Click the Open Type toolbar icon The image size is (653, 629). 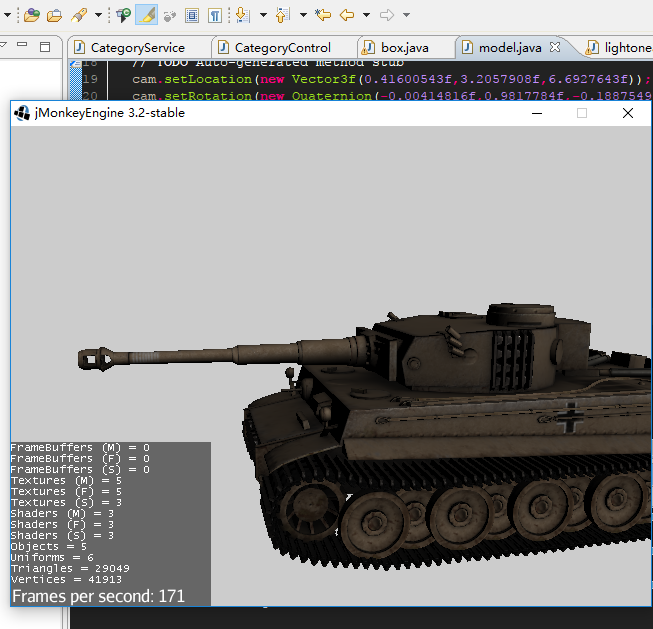click(32, 15)
